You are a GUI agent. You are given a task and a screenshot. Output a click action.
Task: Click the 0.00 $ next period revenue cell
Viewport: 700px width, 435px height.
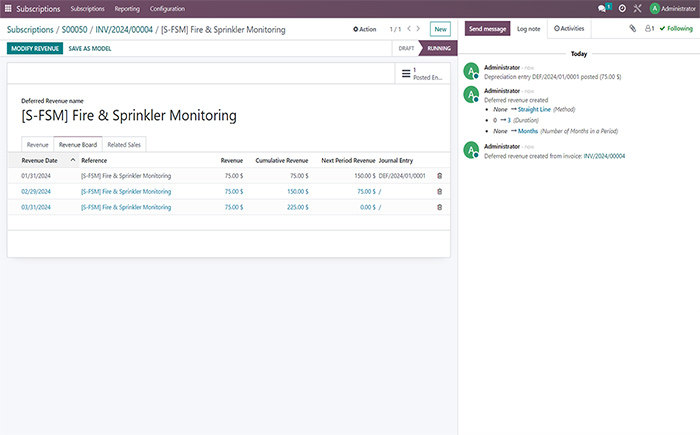[368, 207]
